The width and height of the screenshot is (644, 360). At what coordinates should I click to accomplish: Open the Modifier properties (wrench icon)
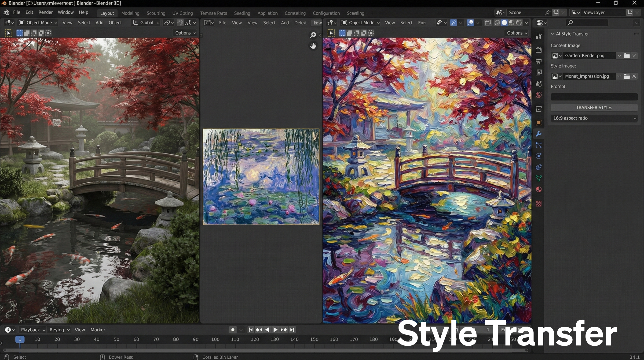point(539,134)
